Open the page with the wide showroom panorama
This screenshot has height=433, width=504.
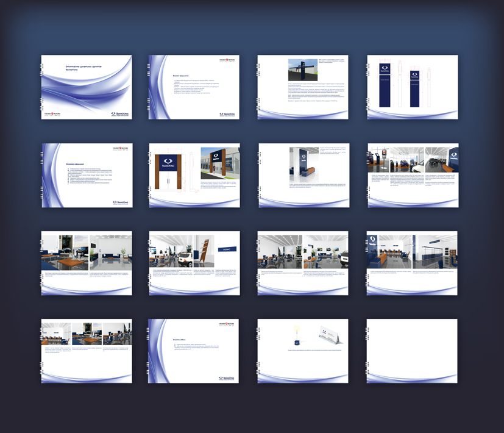pyautogui.click(x=412, y=175)
